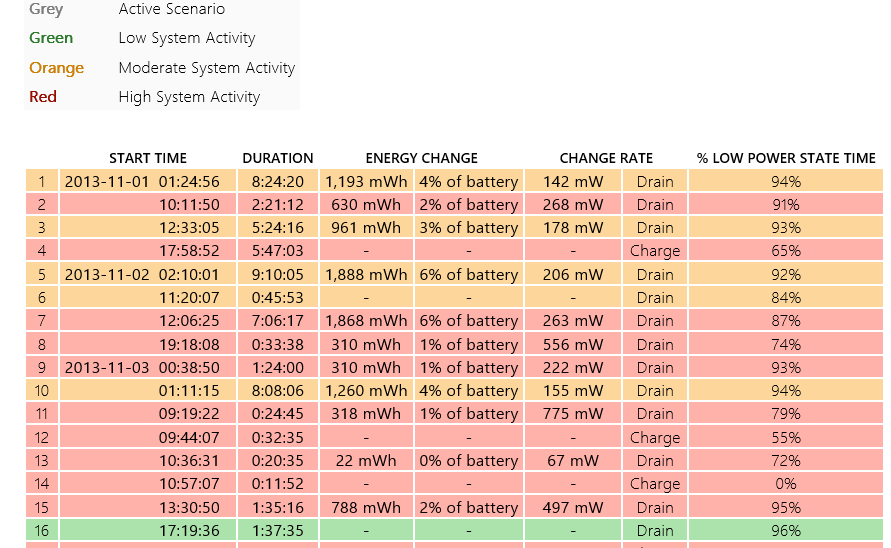Click '0% of battery' cell

pyautogui.click(x=469, y=460)
